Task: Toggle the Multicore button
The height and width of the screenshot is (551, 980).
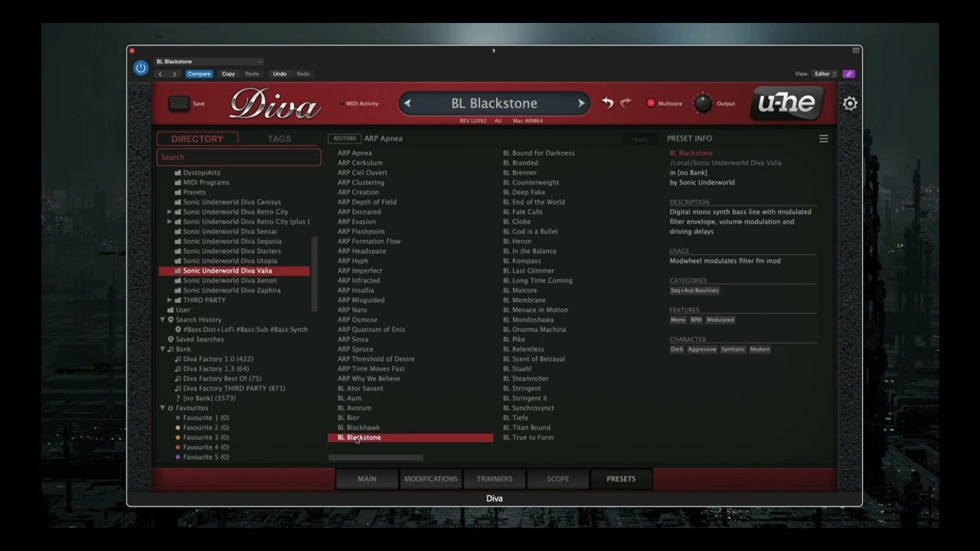Action: (652, 103)
